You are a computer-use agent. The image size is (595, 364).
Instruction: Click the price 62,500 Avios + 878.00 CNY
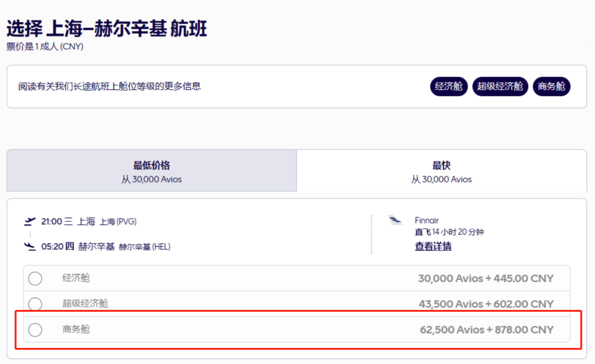click(x=486, y=329)
